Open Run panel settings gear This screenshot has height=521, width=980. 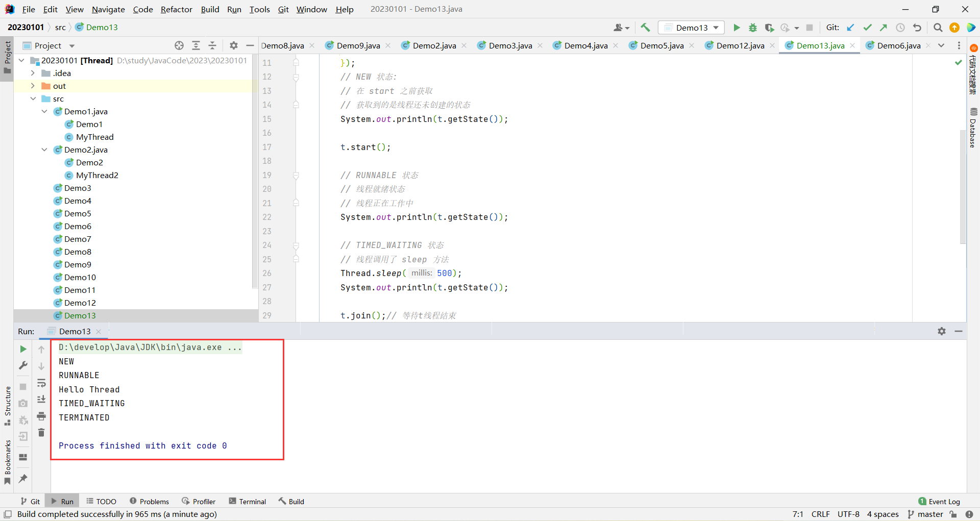pos(942,331)
